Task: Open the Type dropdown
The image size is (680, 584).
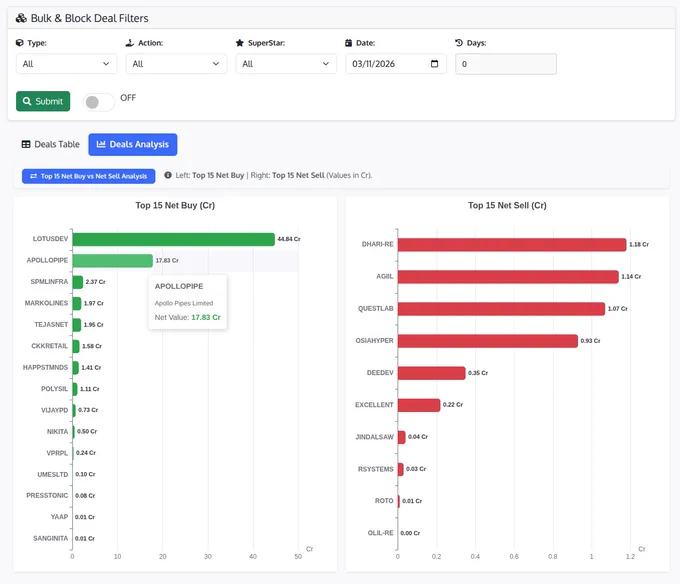Action: click(x=66, y=64)
